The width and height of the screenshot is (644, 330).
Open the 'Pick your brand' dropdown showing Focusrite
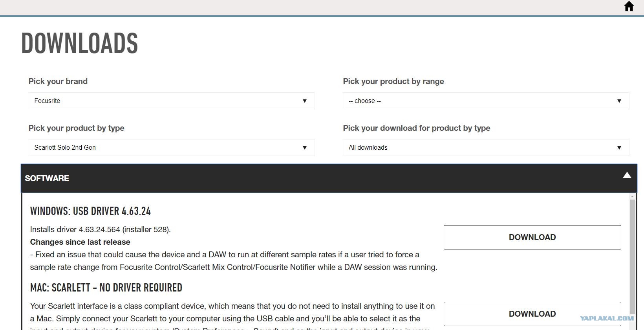(x=172, y=101)
